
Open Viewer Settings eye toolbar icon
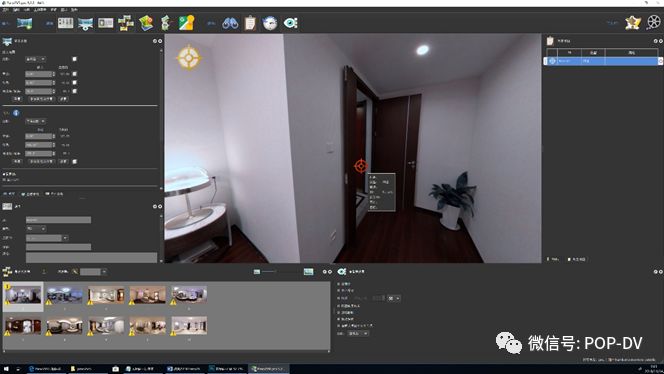(x=290, y=23)
